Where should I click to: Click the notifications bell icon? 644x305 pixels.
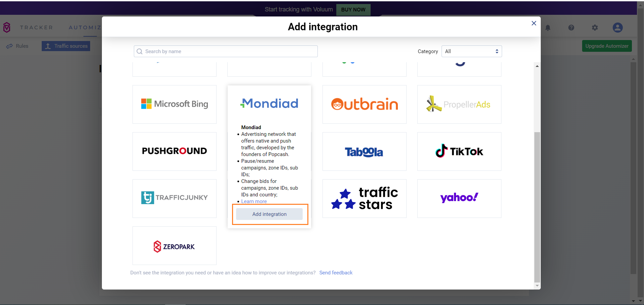[548, 28]
